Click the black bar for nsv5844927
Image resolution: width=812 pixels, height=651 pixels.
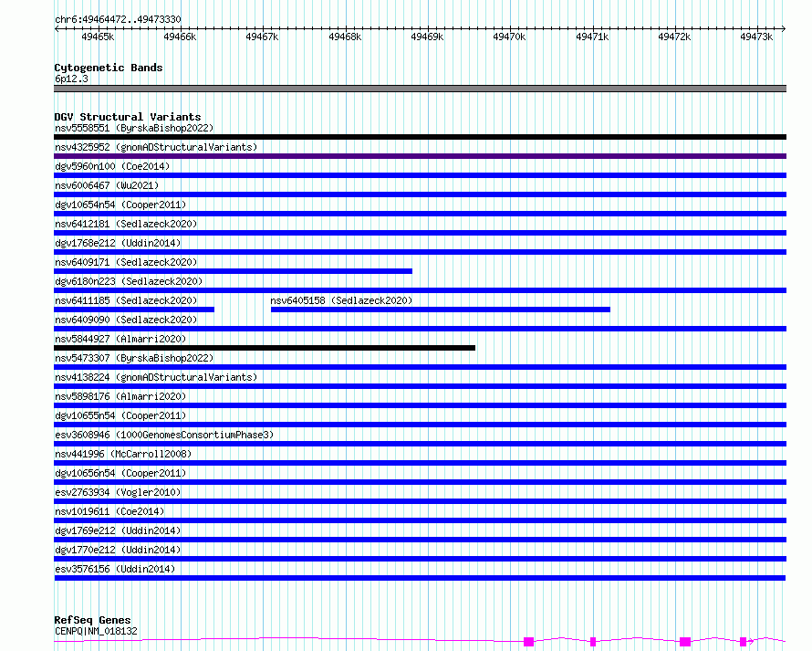pos(265,348)
